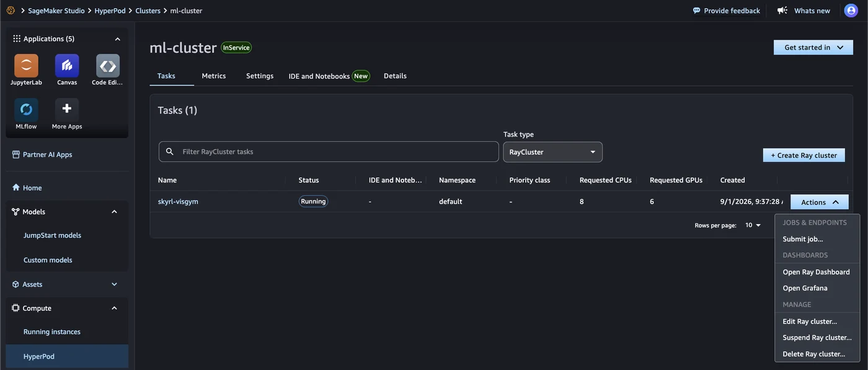This screenshot has width=868, height=370.
Task: Open the skyrl-visgym task link
Action: coord(178,202)
